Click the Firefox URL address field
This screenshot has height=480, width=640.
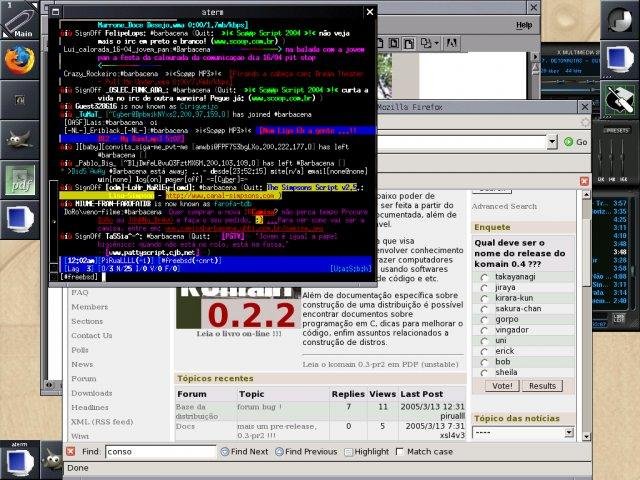point(461,142)
